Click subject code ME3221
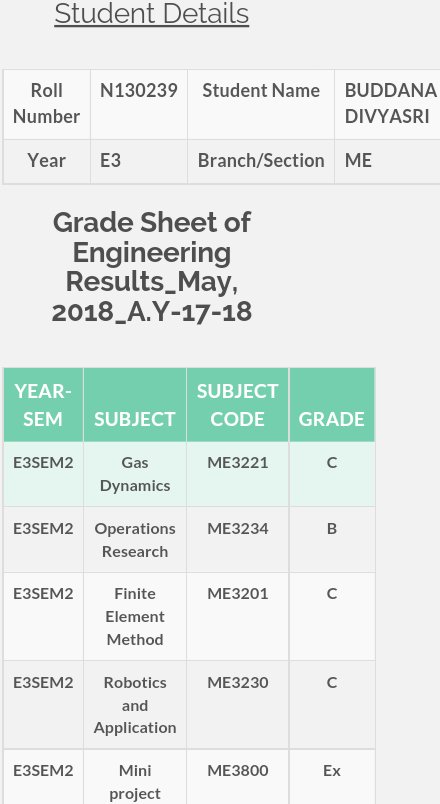 (237, 463)
